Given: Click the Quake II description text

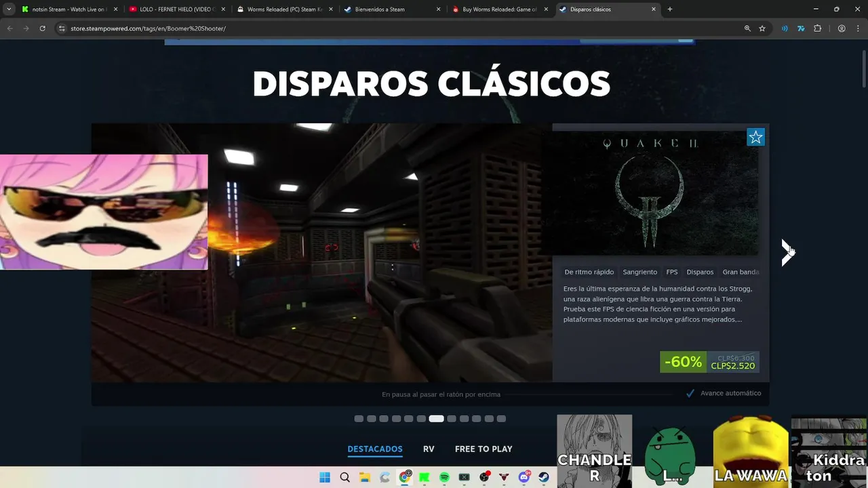Looking at the screenshot, I should pyautogui.click(x=658, y=304).
